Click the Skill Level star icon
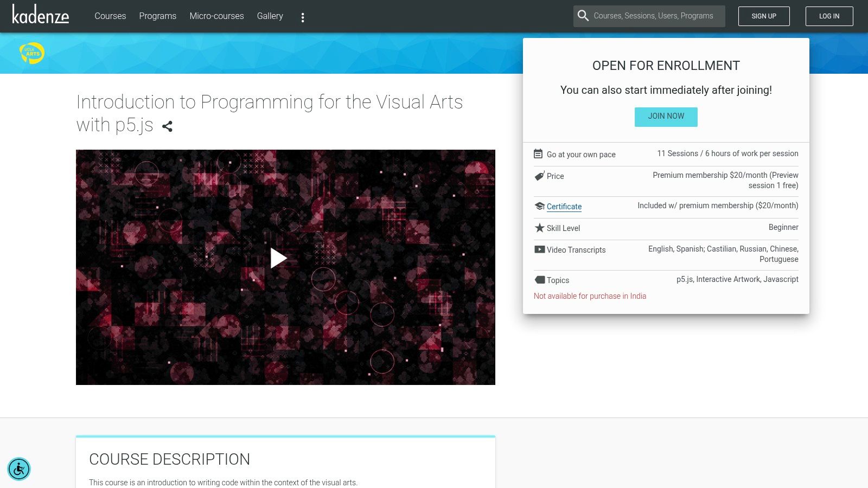This screenshot has width=868, height=488. coord(539,228)
